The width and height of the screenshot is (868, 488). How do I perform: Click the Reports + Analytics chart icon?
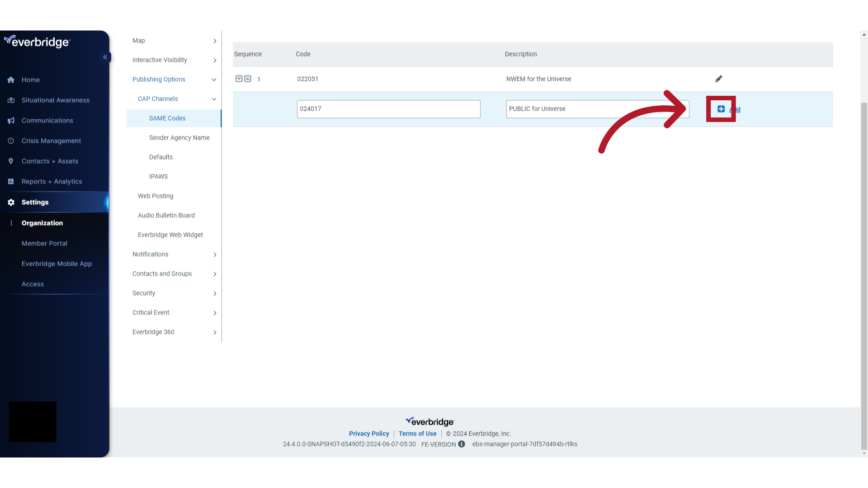[x=11, y=181]
